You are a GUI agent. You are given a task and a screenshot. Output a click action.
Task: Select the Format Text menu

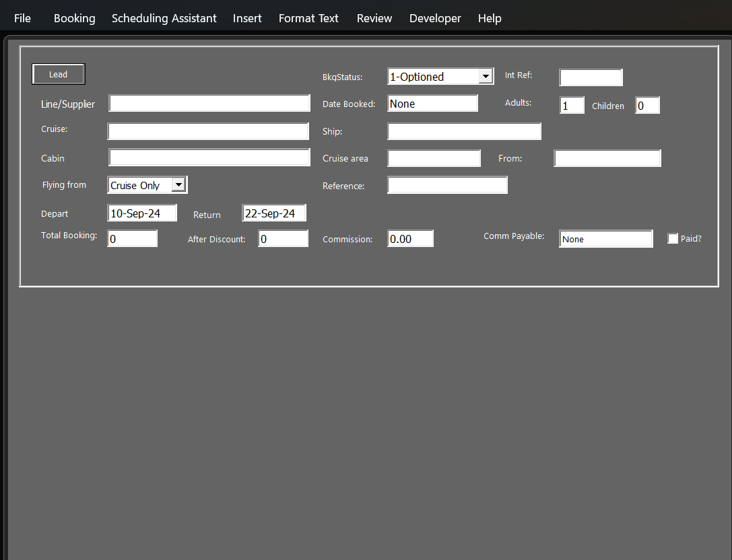click(308, 18)
